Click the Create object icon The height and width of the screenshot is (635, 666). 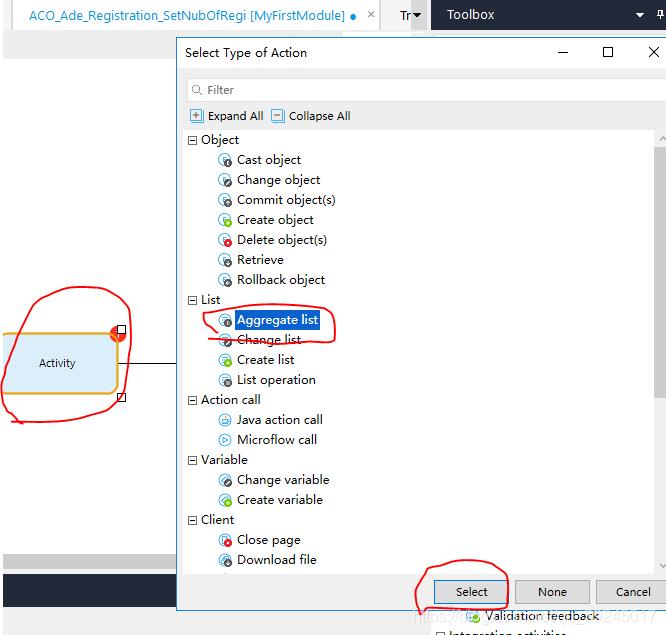[225, 220]
